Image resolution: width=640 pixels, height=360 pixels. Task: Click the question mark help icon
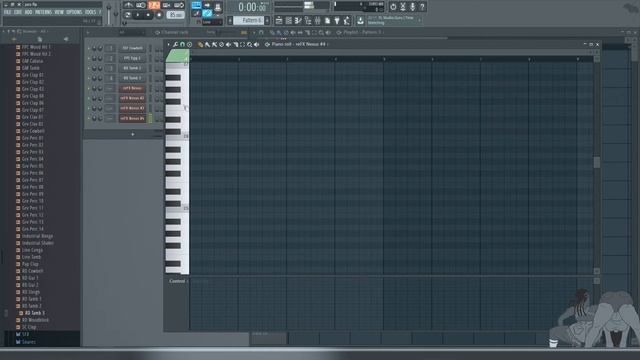(x=422, y=7)
